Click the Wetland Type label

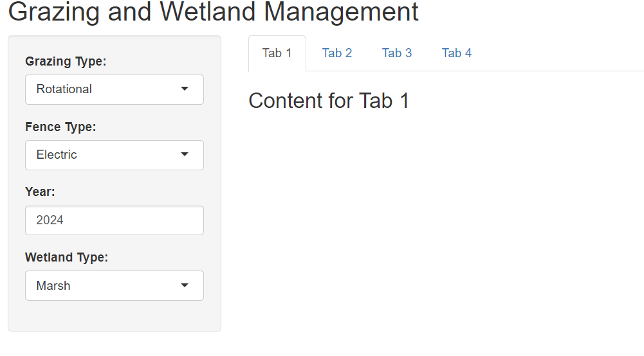[x=66, y=258]
